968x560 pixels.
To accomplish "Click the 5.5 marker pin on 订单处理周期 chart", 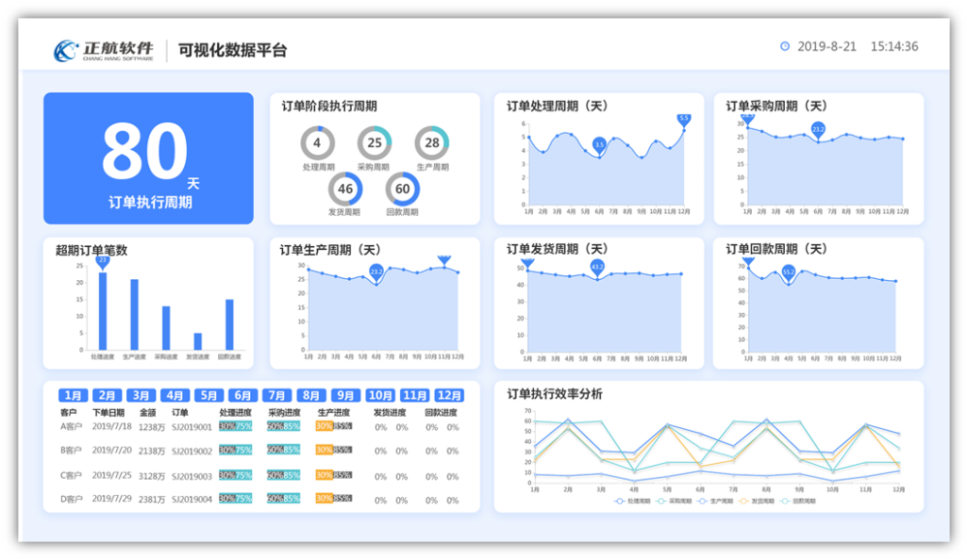I will pyautogui.click(x=684, y=120).
